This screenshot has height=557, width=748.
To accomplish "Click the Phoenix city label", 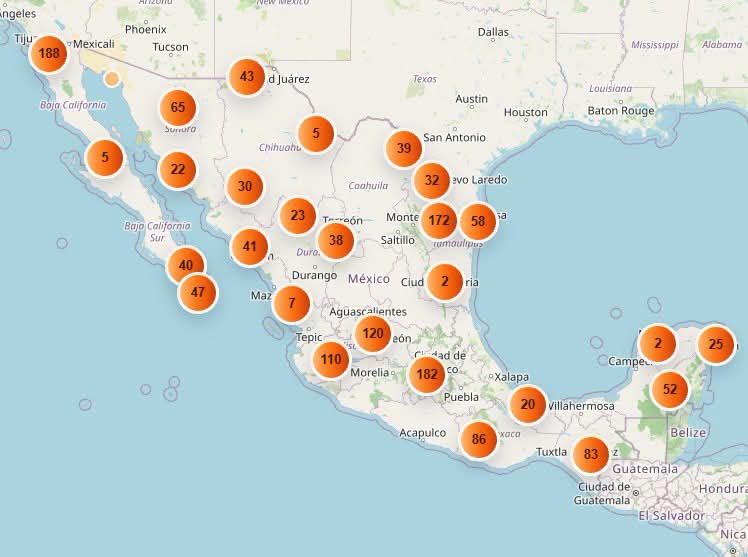I will (x=145, y=30).
